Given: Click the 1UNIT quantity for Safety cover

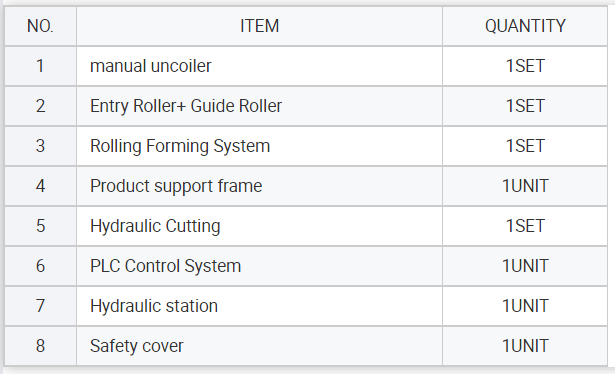Looking at the screenshot, I should click(x=525, y=346).
